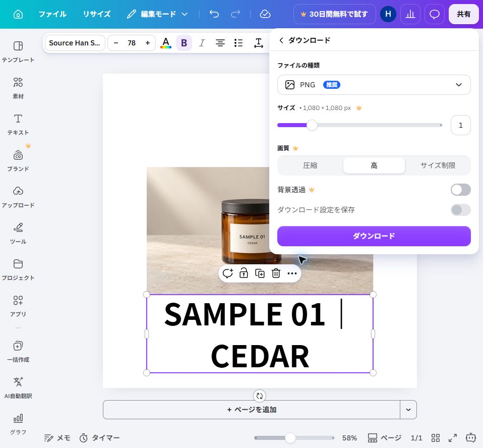Toggle bulleted list formatting

[x=238, y=43]
